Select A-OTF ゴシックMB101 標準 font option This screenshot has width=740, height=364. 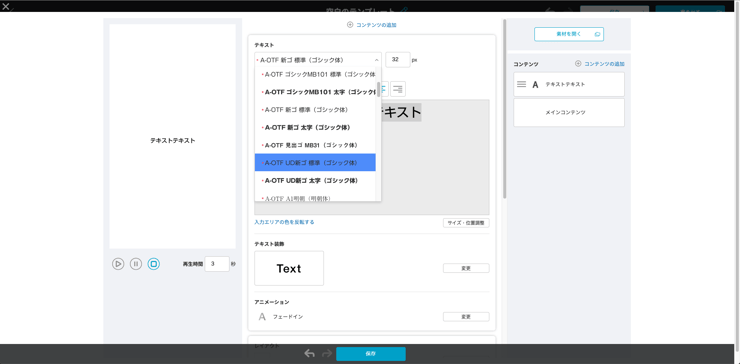pyautogui.click(x=315, y=74)
